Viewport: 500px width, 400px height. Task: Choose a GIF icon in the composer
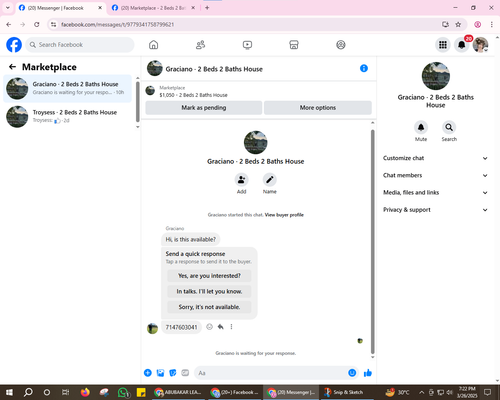tap(185, 373)
